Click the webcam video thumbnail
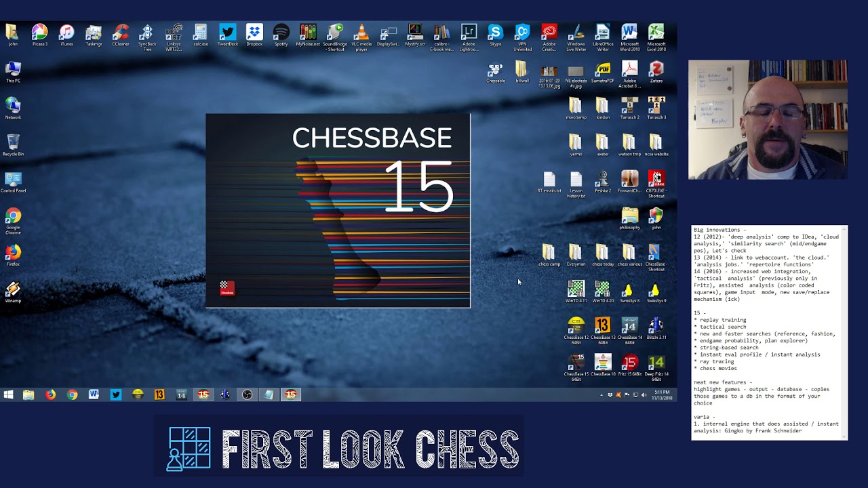The width and height of the screenshot is (868, 488). point(768,120)
